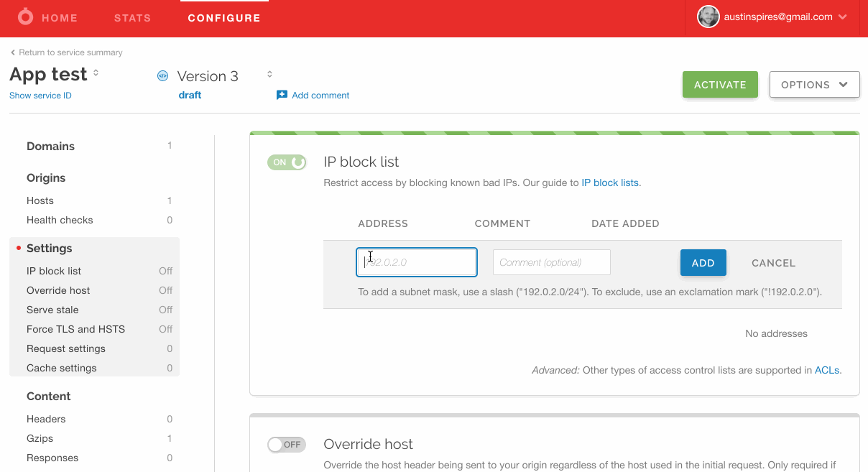Open the App test service switcher arrows

click(x=96, y=74)
